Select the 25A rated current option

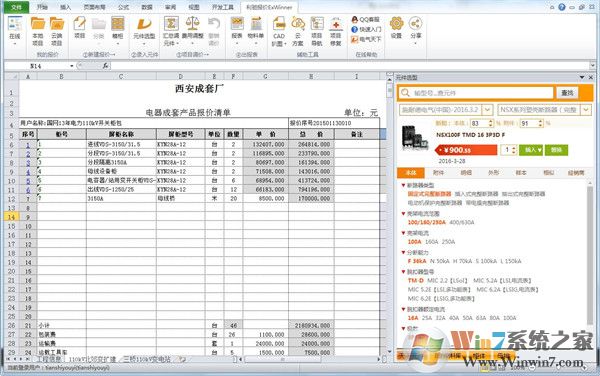tap(427, 318)
